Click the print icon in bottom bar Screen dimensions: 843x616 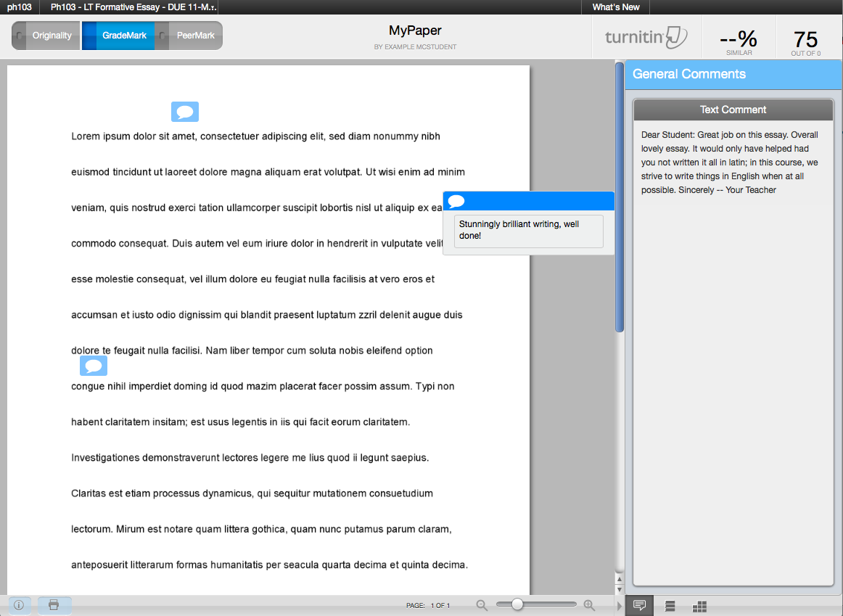tap(54, 604)
